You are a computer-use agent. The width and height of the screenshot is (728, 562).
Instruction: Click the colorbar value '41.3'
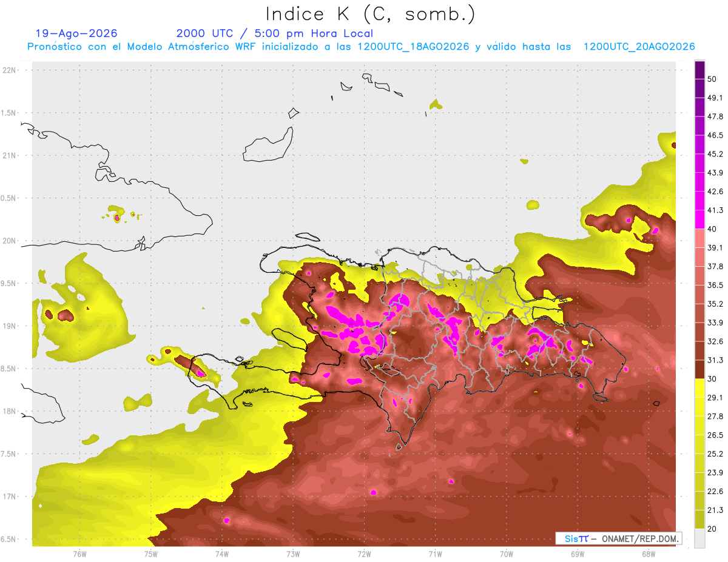click(715, 210)
